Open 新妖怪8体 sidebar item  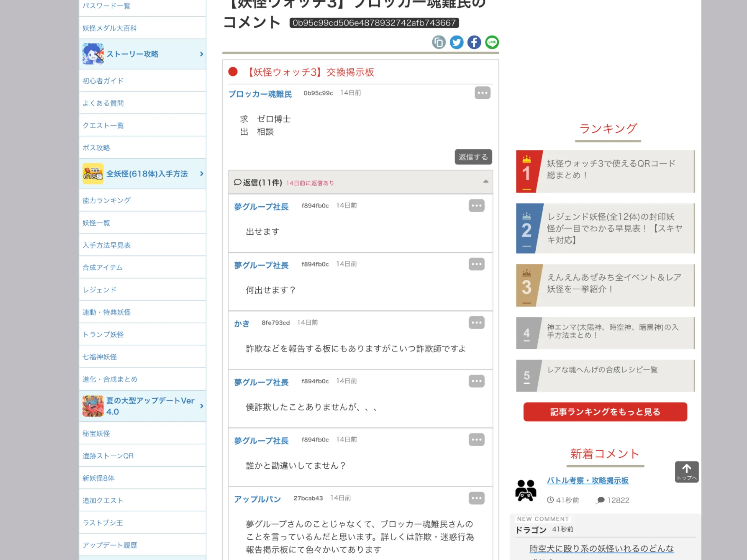[142, 478]
